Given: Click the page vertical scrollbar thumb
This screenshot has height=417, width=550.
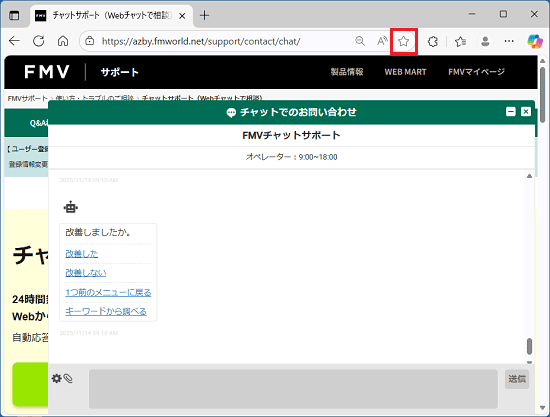Looking at the screenshot, I should [543, 95].
